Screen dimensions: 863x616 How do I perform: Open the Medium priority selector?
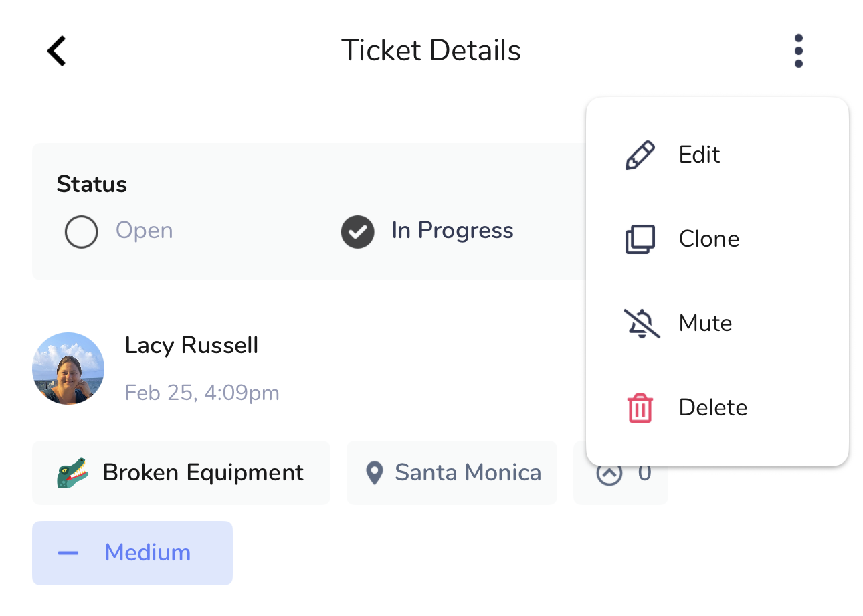tap(132, 553)
